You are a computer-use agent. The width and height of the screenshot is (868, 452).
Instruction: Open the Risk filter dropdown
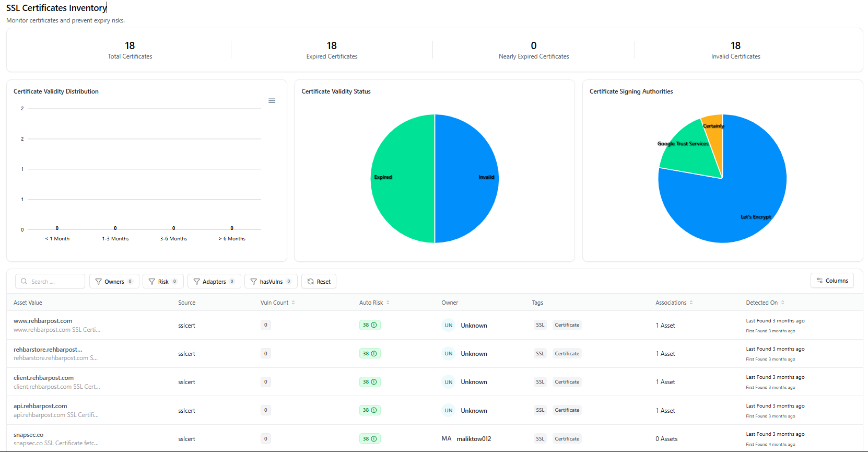163,281
